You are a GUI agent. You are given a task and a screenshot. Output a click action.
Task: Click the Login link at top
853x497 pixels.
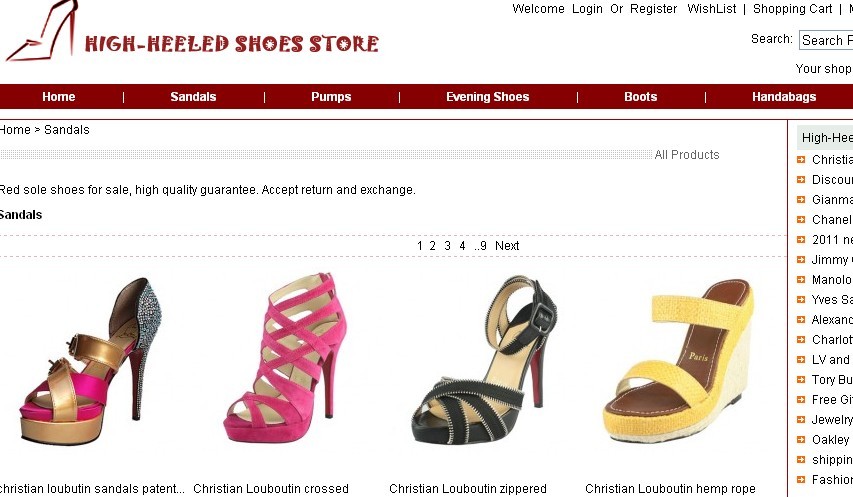coord(587,9)
